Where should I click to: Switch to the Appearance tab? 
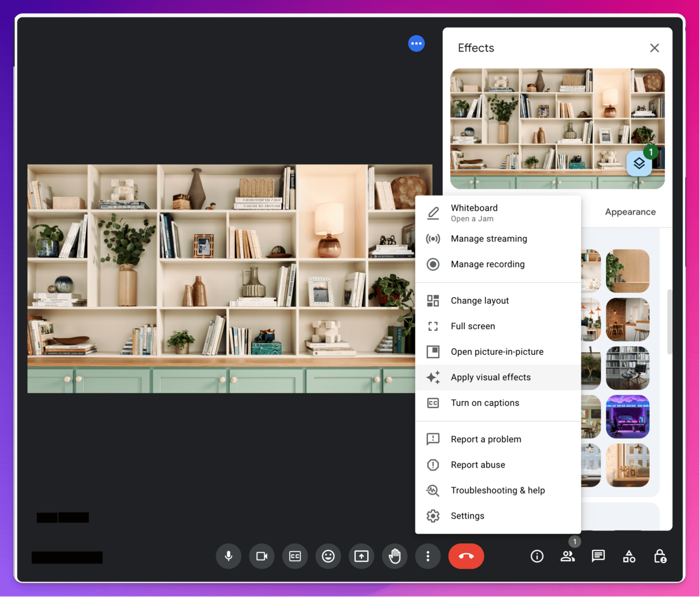click(x=630, y=212)
